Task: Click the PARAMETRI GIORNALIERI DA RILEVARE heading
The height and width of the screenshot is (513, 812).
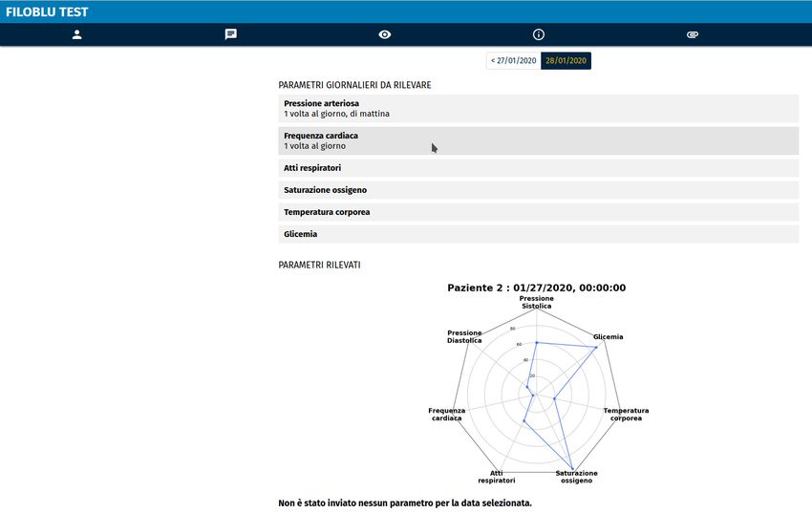Action: tap(354, 85)
